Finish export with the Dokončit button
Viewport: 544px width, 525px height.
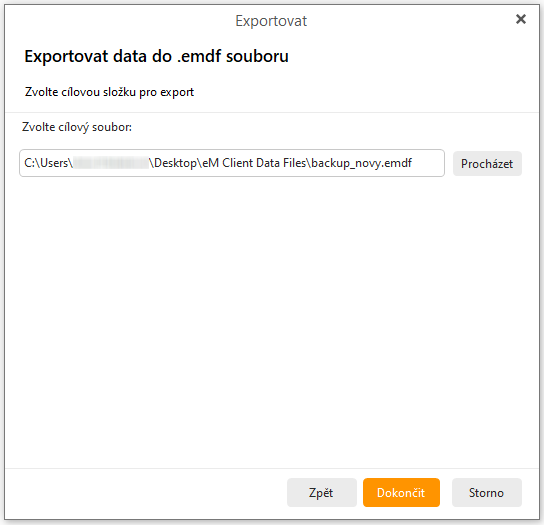[x=401, y=492]
